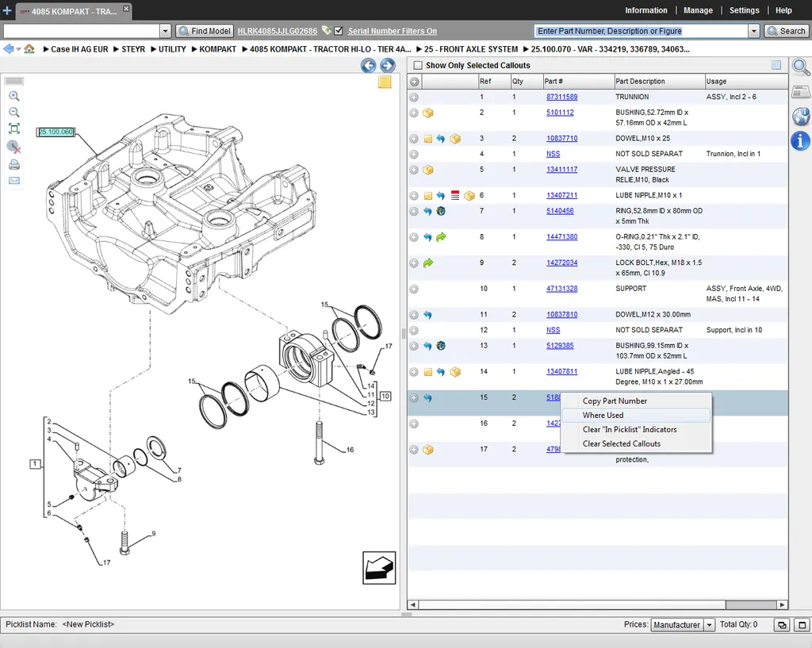
Task: Toggle picklist circle for VALVE PRESSURE row
Action: coord(414,170)
